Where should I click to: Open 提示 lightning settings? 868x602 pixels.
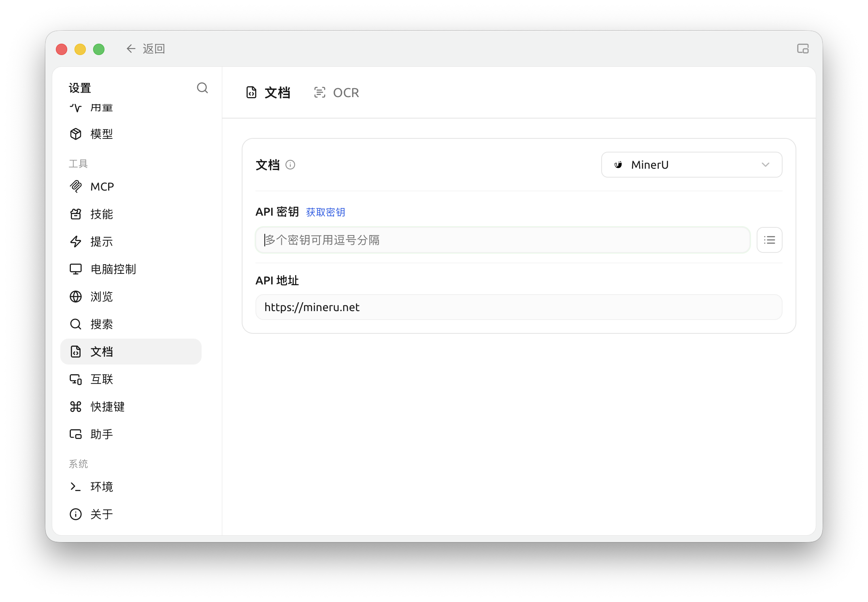coord(131,242)
